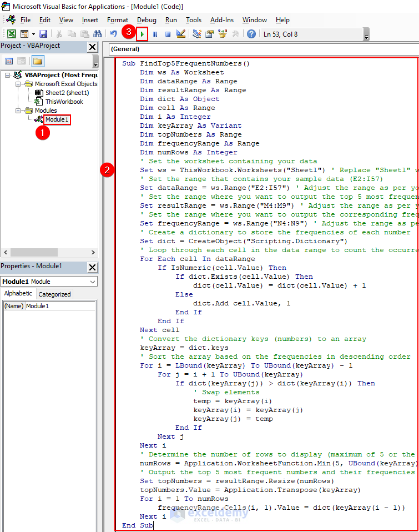Open the Format menu
The width and height of the screenshot is (419, 532).
[118, 20]
